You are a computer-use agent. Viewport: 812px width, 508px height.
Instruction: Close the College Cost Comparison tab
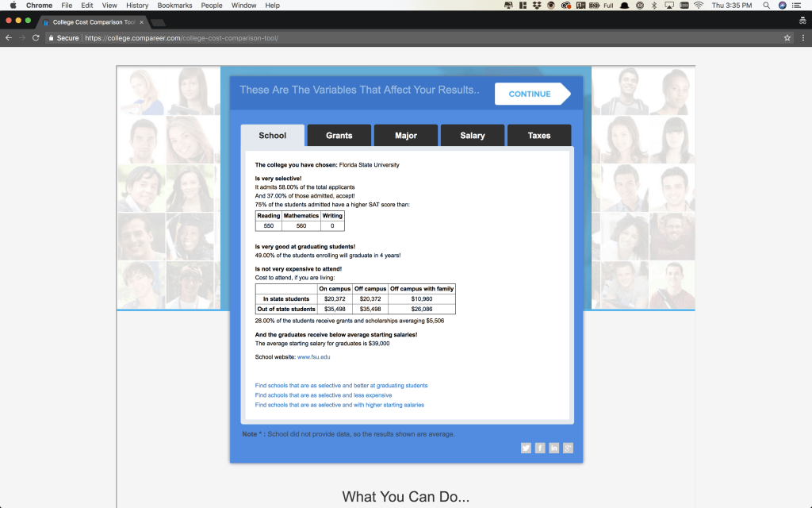(x=141, y=22)
